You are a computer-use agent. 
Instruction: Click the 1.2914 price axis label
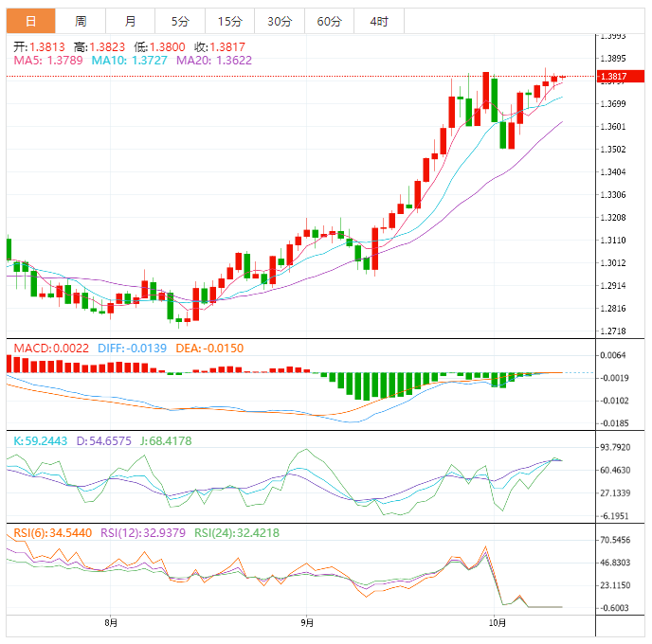[x=613, y=285]
